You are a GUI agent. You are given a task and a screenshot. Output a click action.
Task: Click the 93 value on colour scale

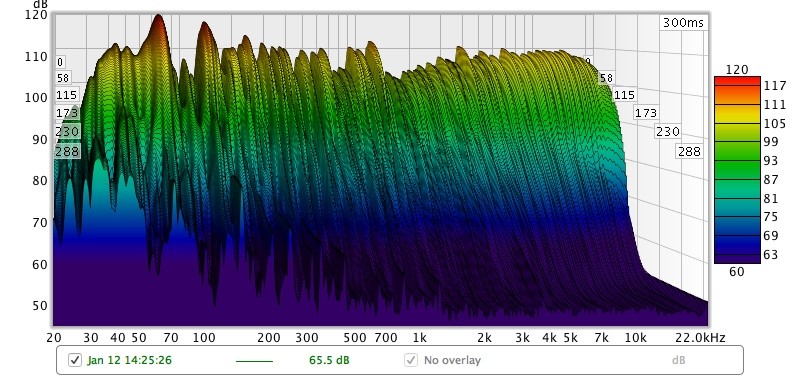pos(771,161)
